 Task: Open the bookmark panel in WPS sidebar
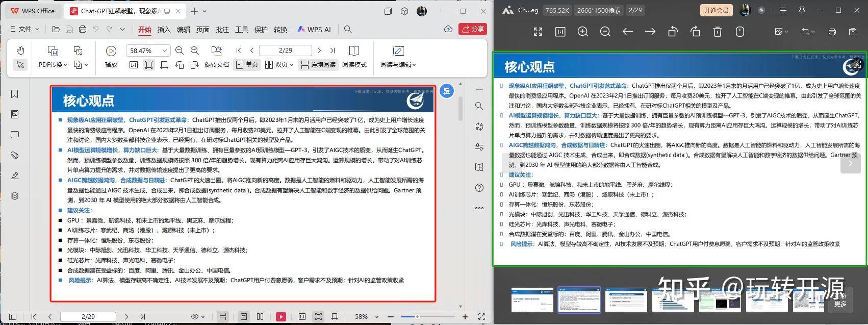(x=15, y=94)
